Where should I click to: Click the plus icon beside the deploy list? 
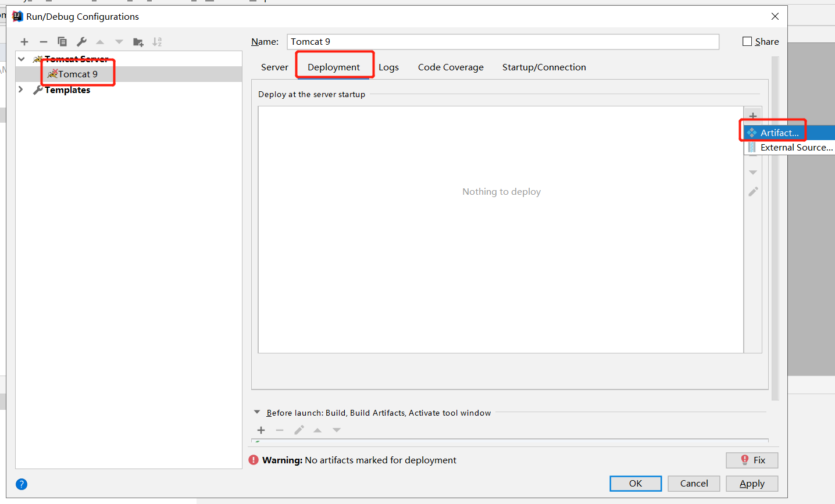[753, 116]
